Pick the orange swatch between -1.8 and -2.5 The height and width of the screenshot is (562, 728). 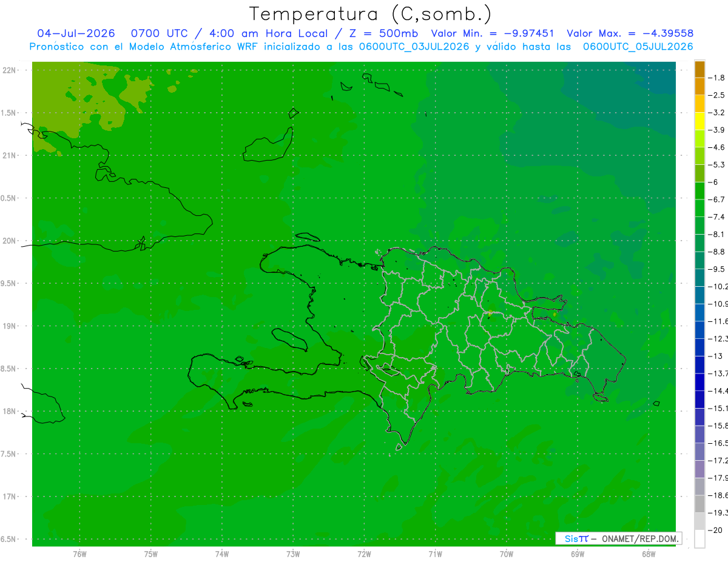[x=699, y=86]
